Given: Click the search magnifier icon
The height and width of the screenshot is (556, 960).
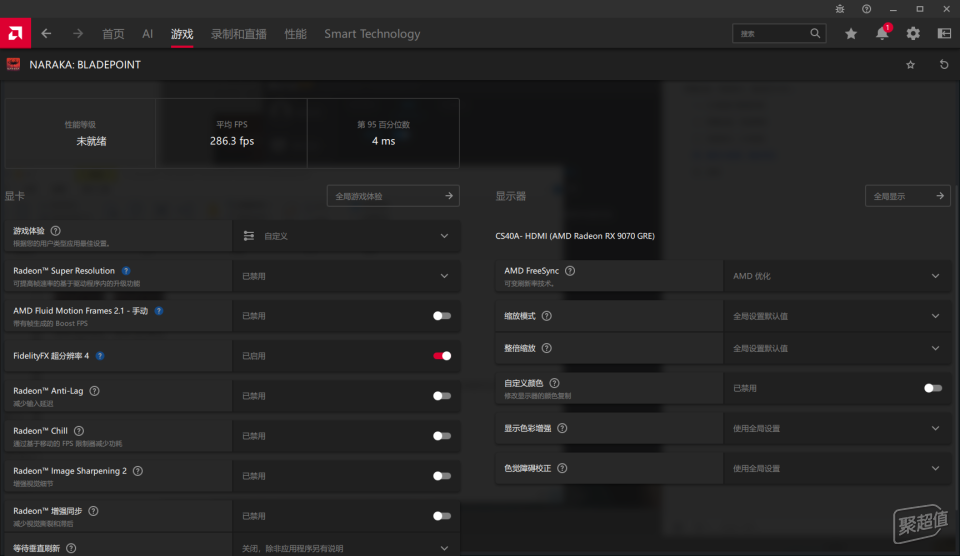Looking at the screenshot, I should [815, 34].
